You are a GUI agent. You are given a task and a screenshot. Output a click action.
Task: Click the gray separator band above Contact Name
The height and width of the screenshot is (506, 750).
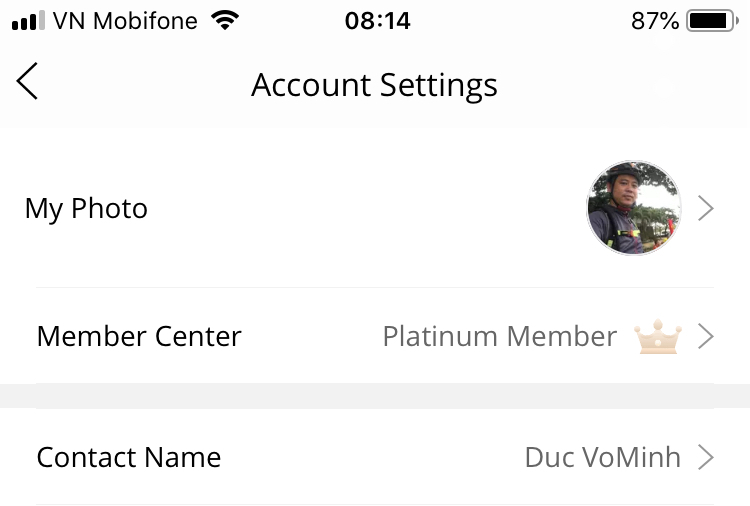pos(375,396)
